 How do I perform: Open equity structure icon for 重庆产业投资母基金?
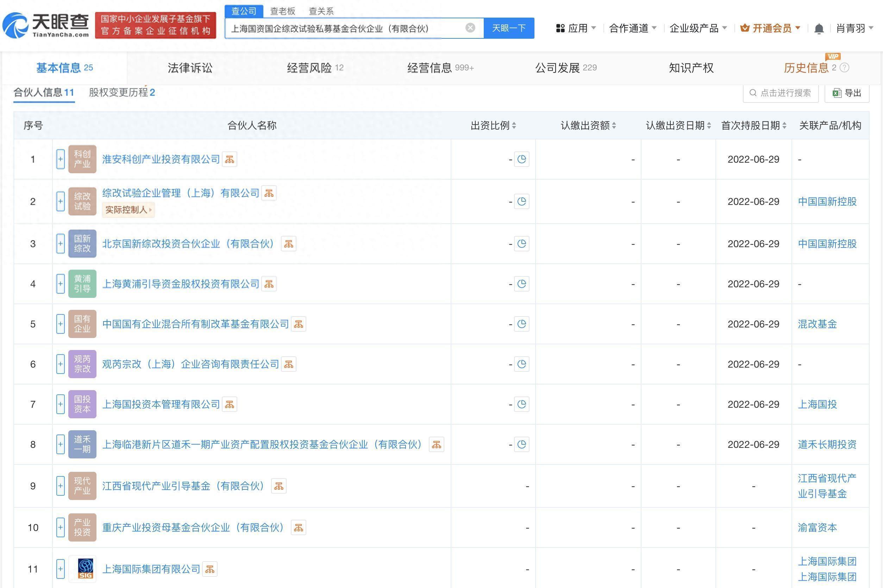299,528
